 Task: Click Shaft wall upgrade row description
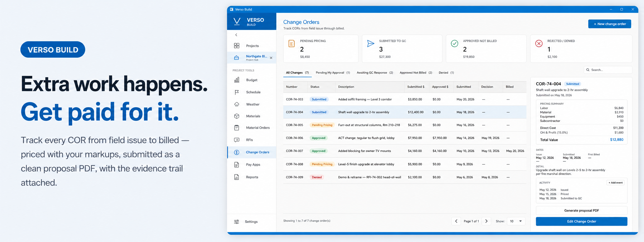[x=364, y=112]
